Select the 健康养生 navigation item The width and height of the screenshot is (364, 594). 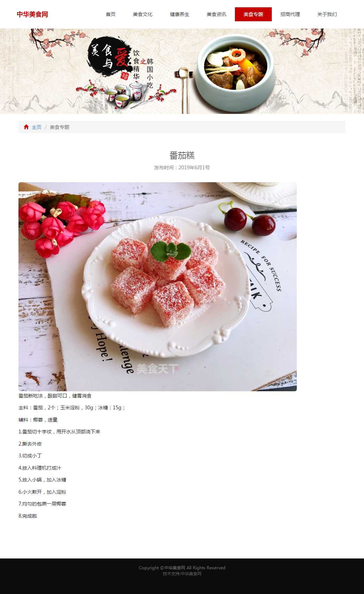pos(180,14)
